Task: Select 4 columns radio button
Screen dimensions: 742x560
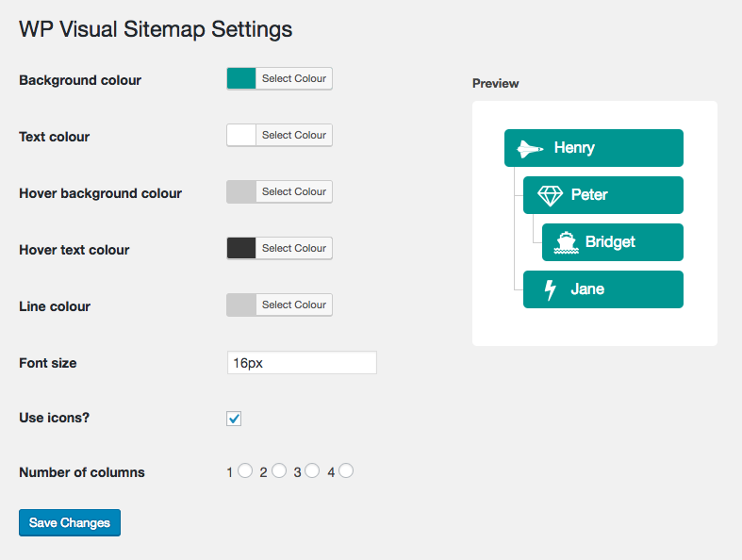Action: tap(346, 471)
